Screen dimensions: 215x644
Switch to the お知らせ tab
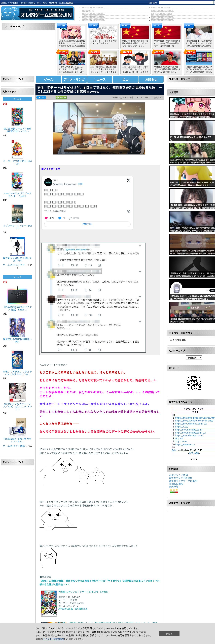[x=151, y=79]
